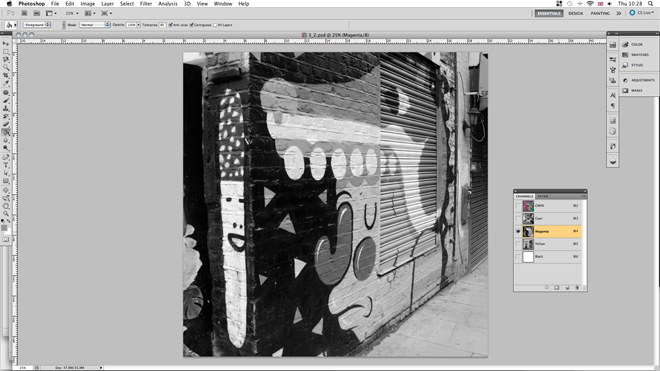Select the 3D Camera Rotate tool
This screenshot has height=371, width=660.
(5, 198)
